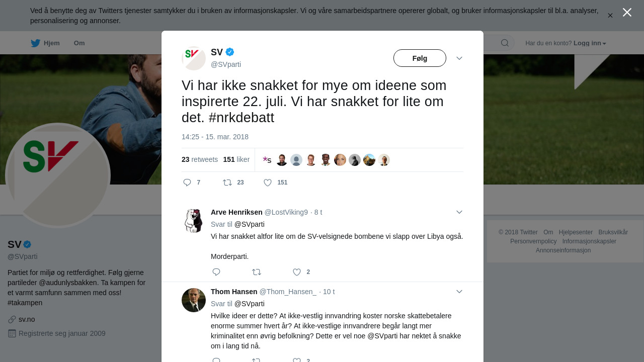Like SV's main tweet with the heart icon
Image resolution: width=644 pixels, height=362 pixels.
coord(268,183)
